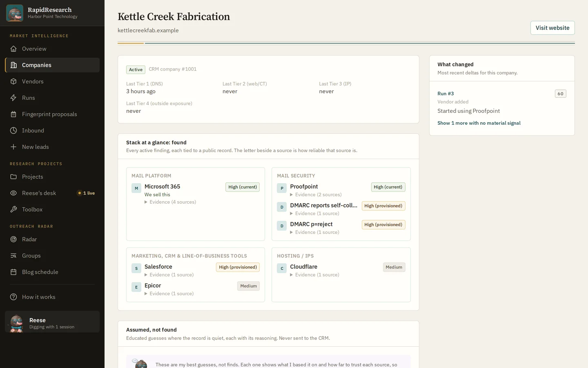
Task: Click the Fingerprint proposals clipboard icon
Action: tap(13, 114)
